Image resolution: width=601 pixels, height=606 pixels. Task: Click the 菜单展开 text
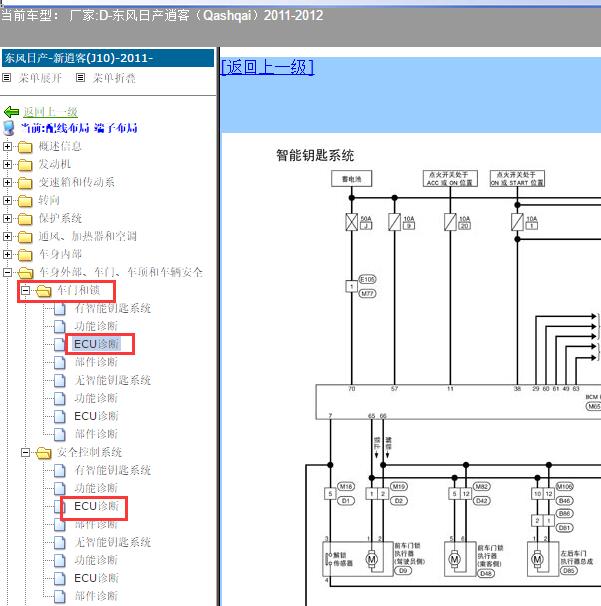(x=40, y=78)
